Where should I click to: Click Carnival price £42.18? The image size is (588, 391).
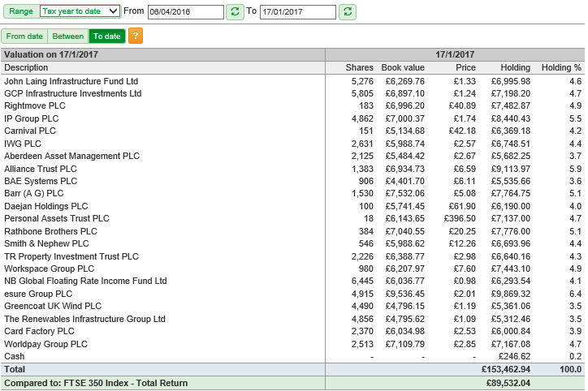click(462, 131)
